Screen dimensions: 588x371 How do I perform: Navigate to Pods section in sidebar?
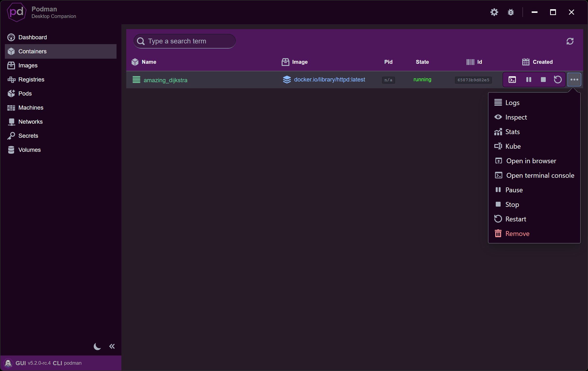(x=24, y=93)
